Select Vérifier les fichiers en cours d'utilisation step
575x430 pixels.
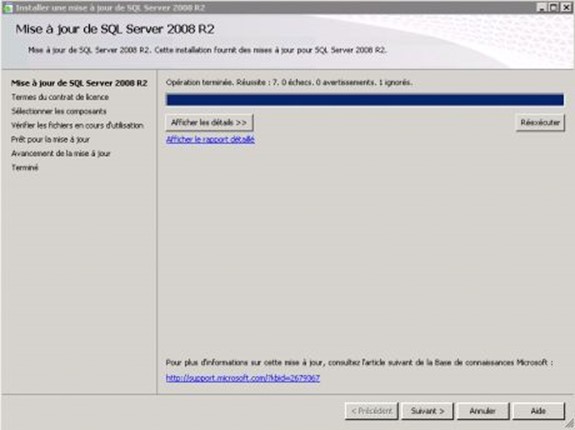[77, 125]
